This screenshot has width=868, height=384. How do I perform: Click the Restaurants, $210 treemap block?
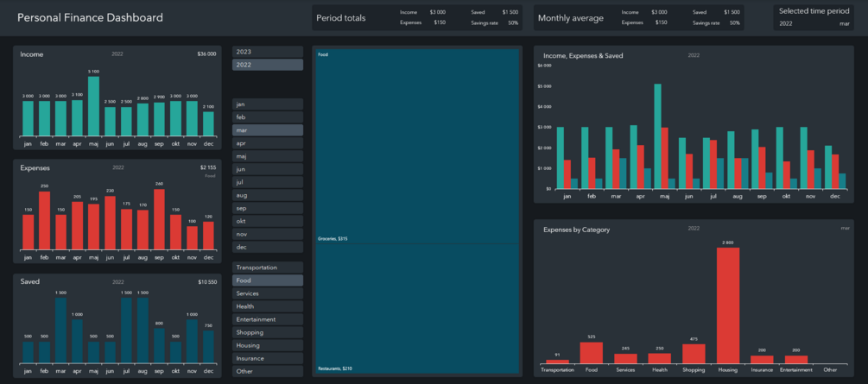(x=417, y=308)
